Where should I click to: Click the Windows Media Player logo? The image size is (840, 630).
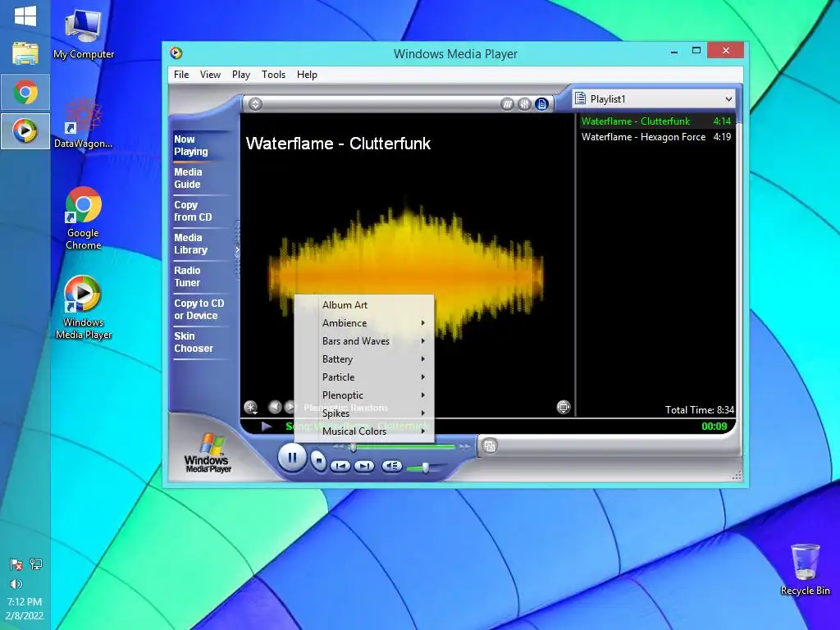pyautogui.click(x=208, y=453)
